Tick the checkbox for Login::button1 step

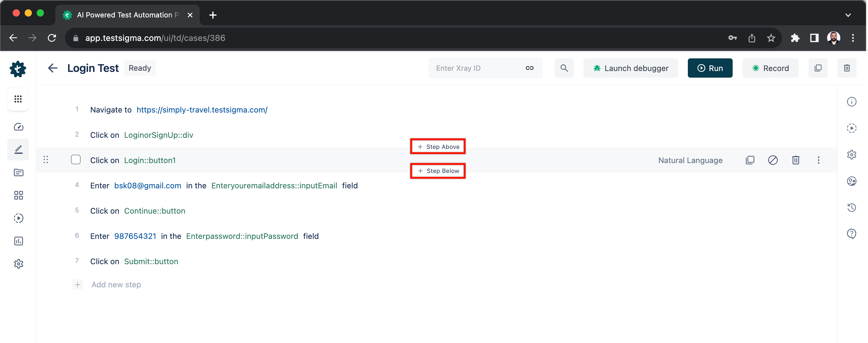(76, 160)
